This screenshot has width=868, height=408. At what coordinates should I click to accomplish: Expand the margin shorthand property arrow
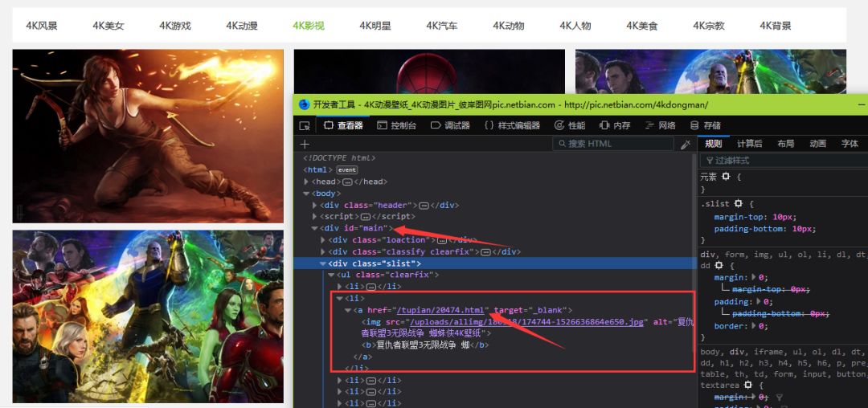(752, 278)
